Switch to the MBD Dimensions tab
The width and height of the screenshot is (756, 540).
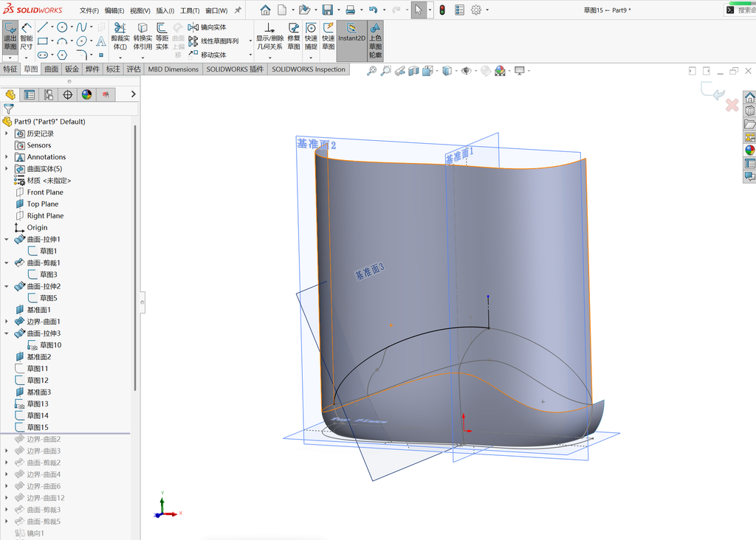[x=173, y=69]
